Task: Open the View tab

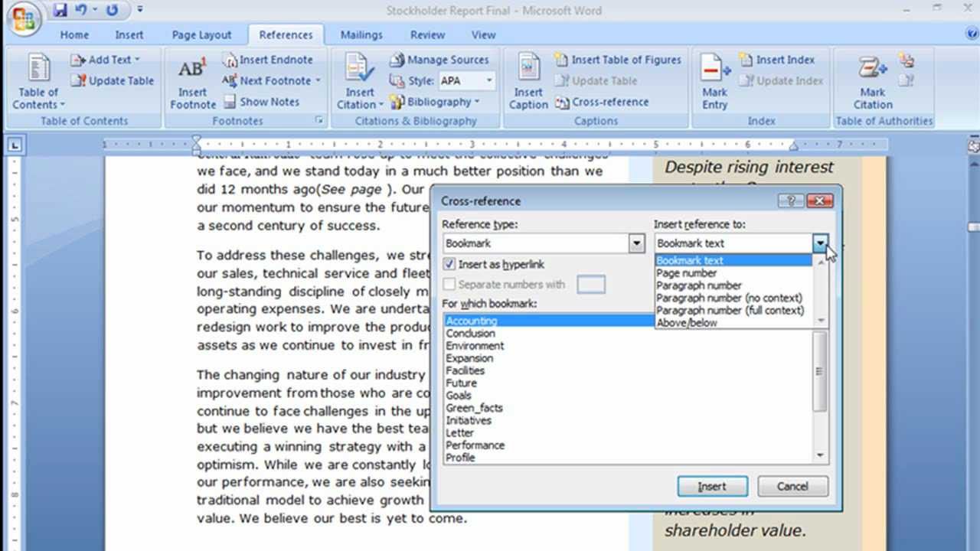Action: tap(483, 34)
